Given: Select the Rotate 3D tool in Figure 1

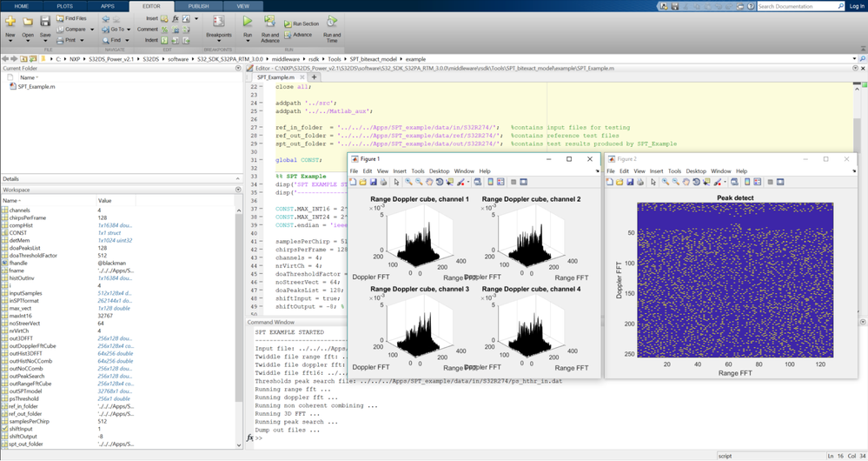Looking at the screenshot, I should click(440, 182).
